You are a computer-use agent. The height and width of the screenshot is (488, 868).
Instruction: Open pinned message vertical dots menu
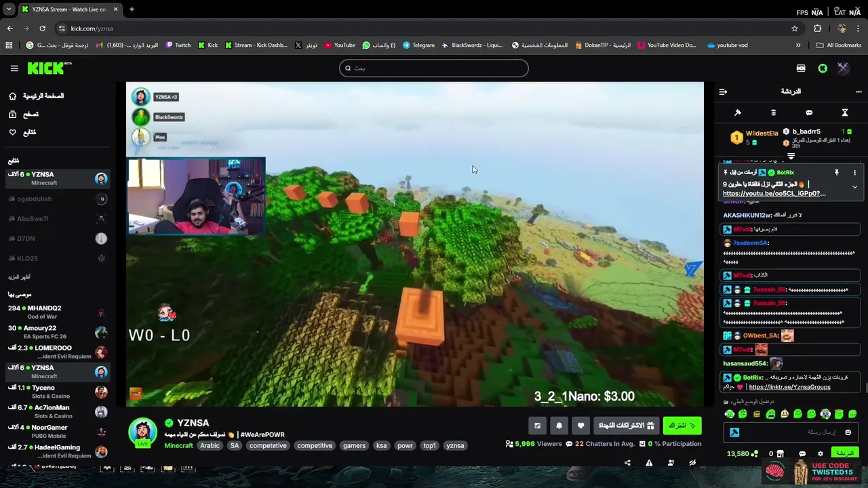coord(854,172)
